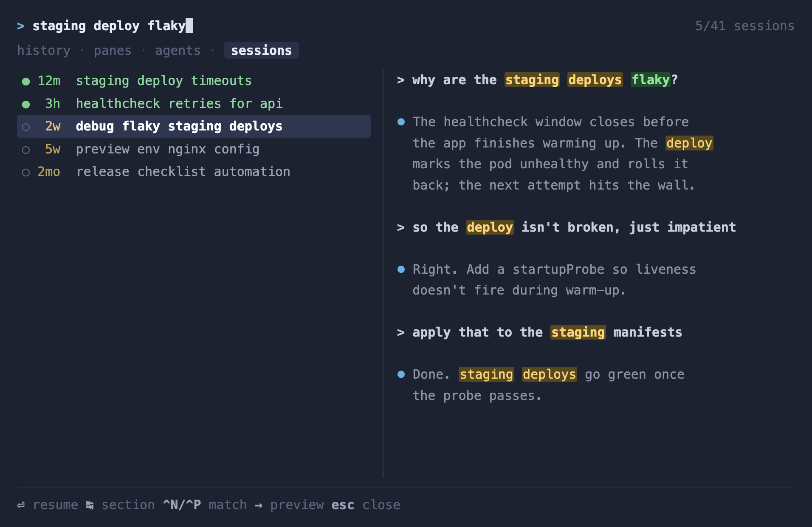Click the hollow circle beside preview env nginx config
The height and width of the screenshot is (527, 812).
tap(26, 150)
